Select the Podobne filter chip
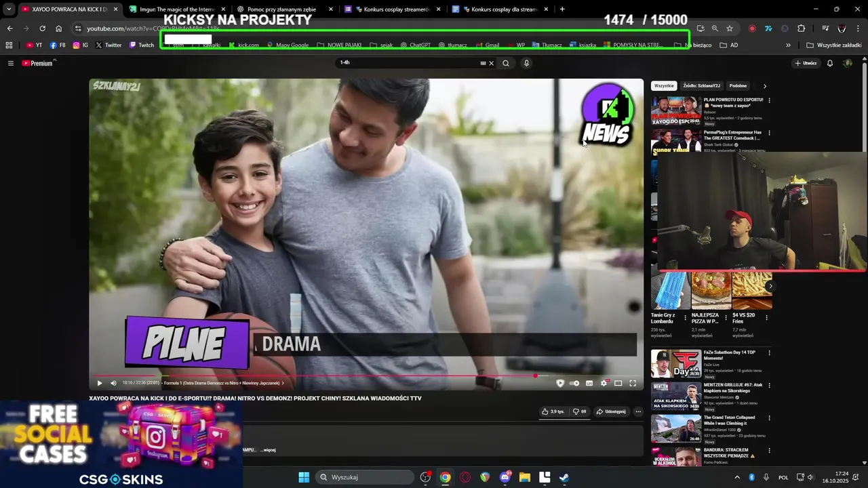The width and height of the screenshot is (868, 488). pos(738,86)
